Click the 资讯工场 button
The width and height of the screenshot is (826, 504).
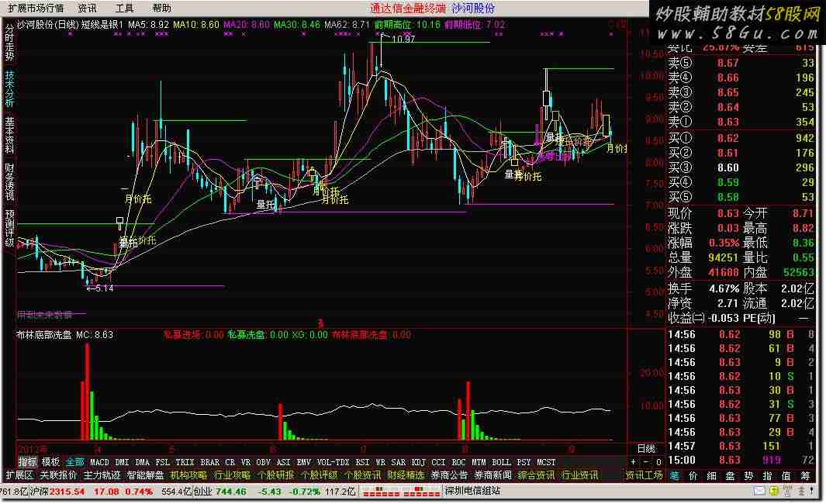[x=644, y=475]
